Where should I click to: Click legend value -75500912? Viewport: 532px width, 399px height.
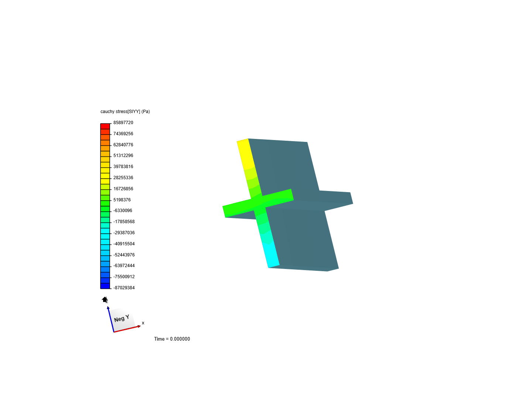tap(124, 277)
